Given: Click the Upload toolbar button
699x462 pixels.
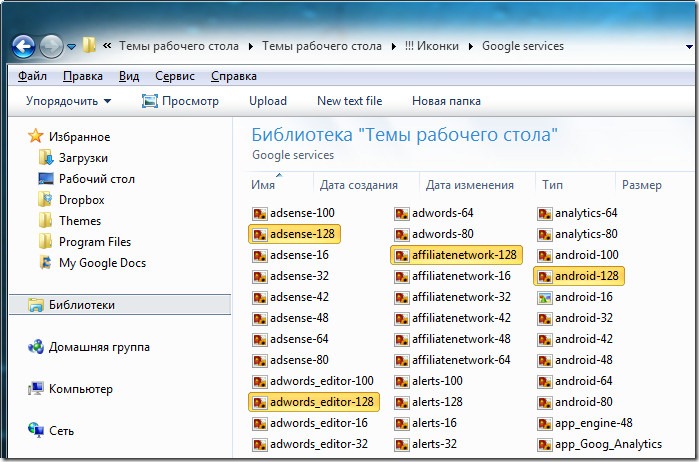Looking at the screenshot, I should pyautogui.click(x=268, y=101).
